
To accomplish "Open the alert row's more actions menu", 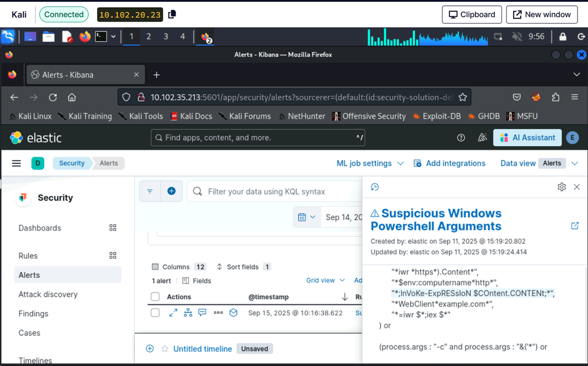I will 218,313.
